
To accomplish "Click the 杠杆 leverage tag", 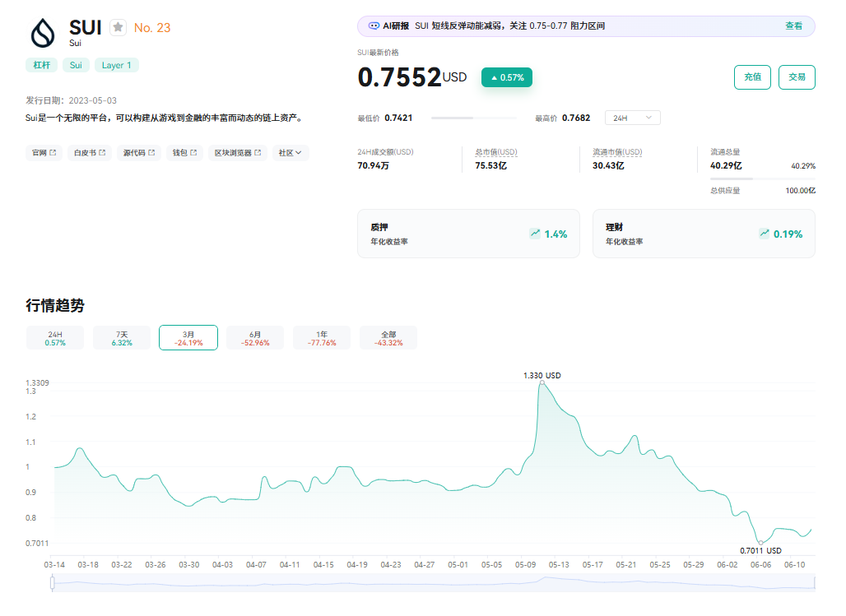I will (41, 65).
